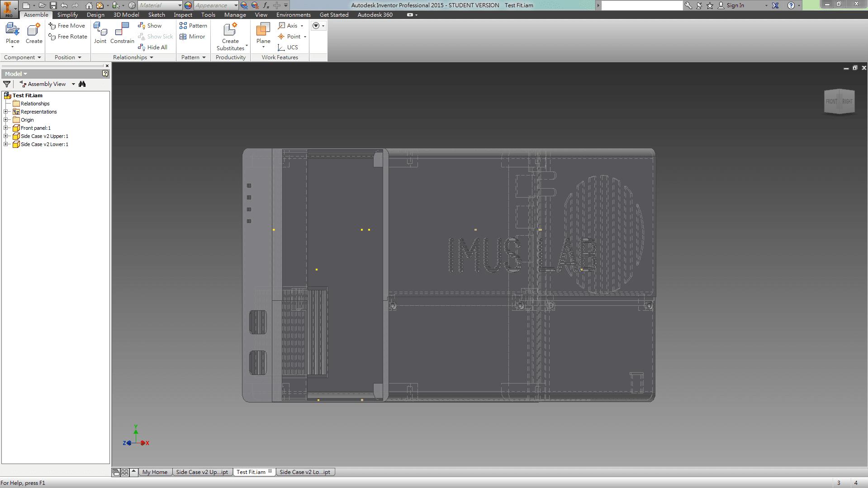Switch to the Sketch ribbon tab
The width and height of the screenshot is (868, 488).
156,14
